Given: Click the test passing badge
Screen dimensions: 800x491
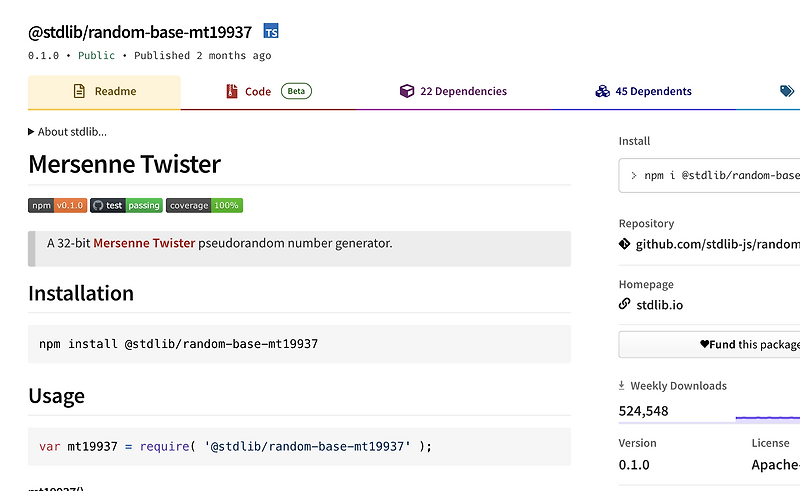Looking at the screenshot, I should pos(126,205).
